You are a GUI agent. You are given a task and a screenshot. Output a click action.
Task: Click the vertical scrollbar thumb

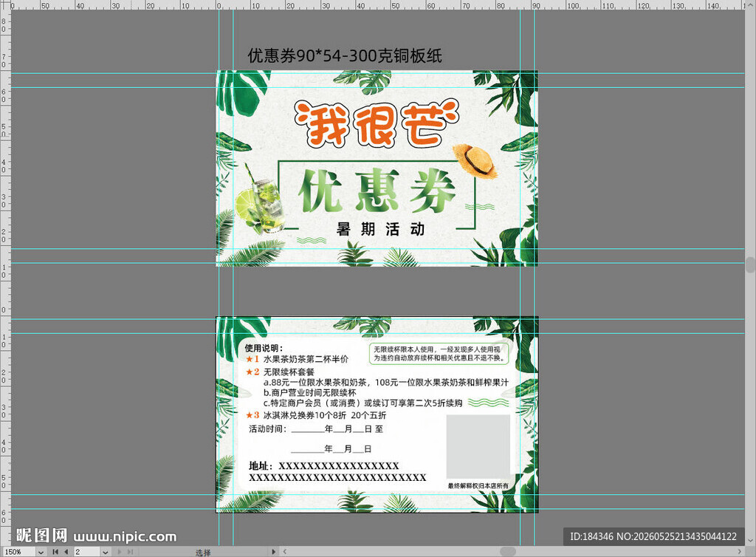pos(751,264)
